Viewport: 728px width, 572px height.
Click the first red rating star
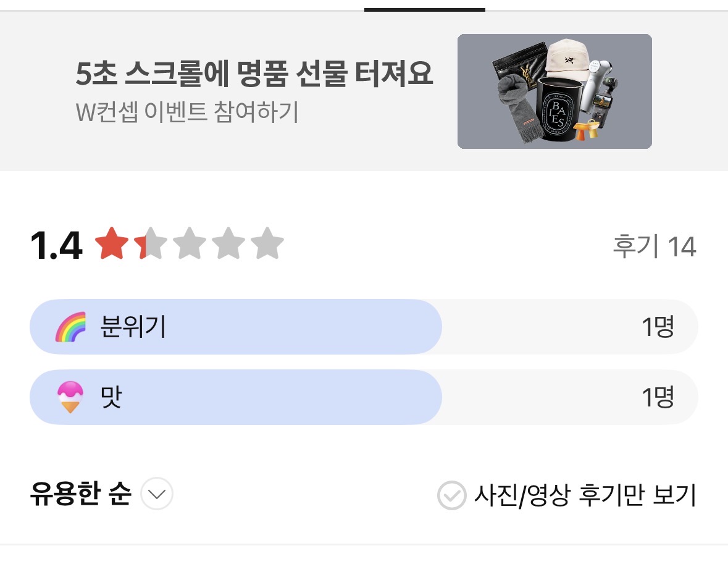pos(112,244)
